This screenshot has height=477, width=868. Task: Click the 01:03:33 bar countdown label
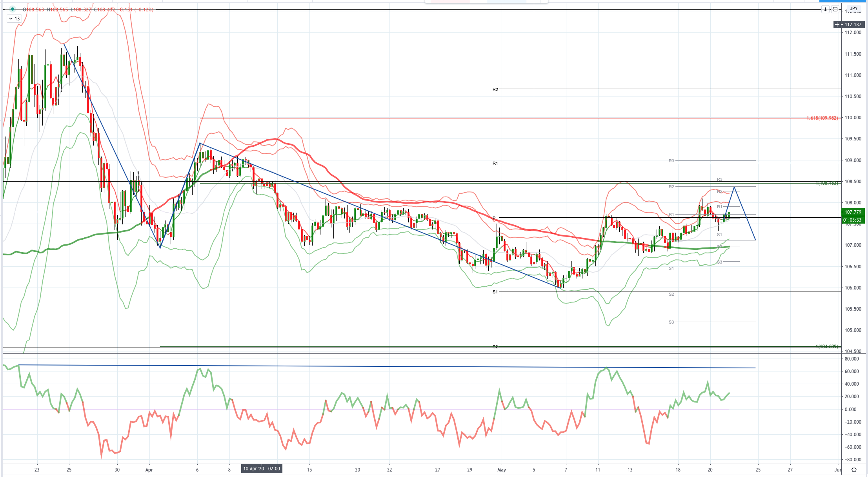pos(853,220)
